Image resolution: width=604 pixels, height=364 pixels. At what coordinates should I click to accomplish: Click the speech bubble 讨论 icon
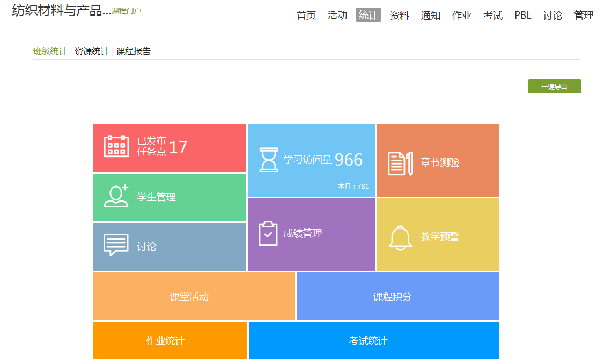(x=116, y=246)
